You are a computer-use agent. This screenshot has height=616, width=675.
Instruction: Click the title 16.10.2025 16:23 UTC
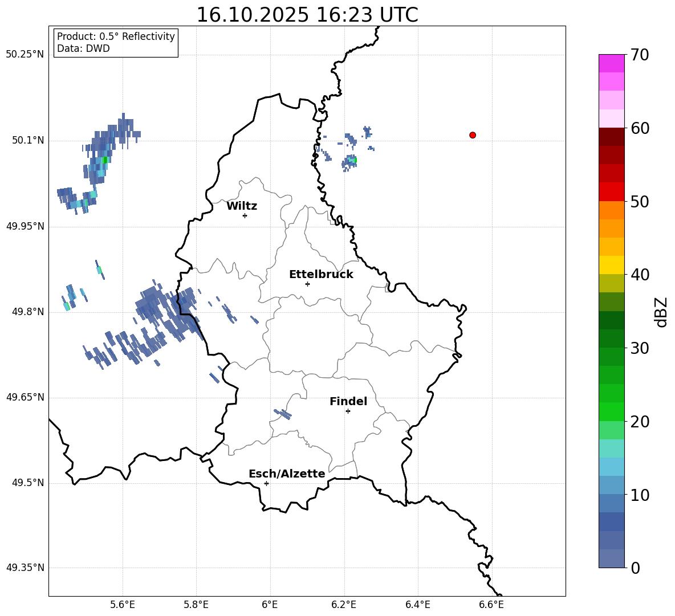pyautogui.click(x=307, y=15)
